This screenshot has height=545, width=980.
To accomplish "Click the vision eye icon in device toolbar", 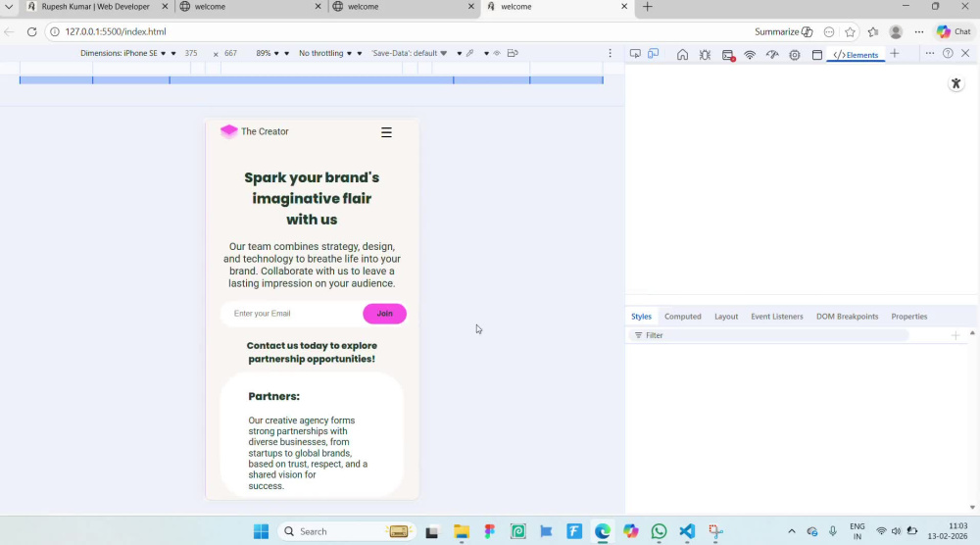I will click(x=497, y=53).
